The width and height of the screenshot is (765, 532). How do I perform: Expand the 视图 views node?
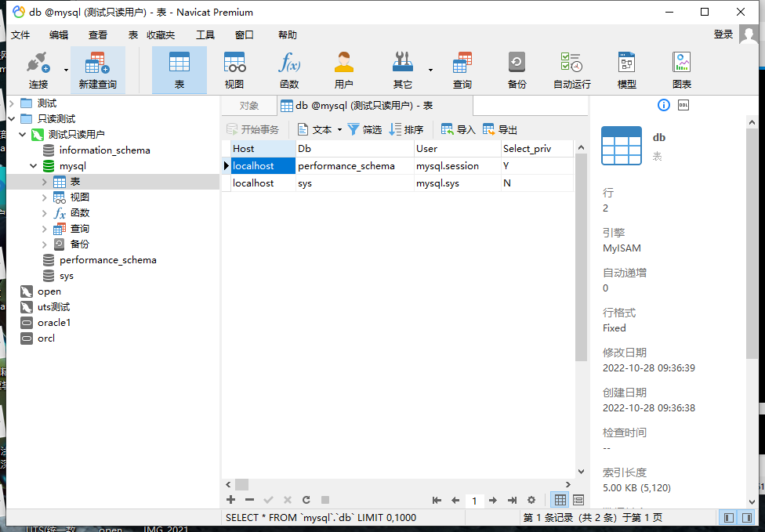click(45, 197)
